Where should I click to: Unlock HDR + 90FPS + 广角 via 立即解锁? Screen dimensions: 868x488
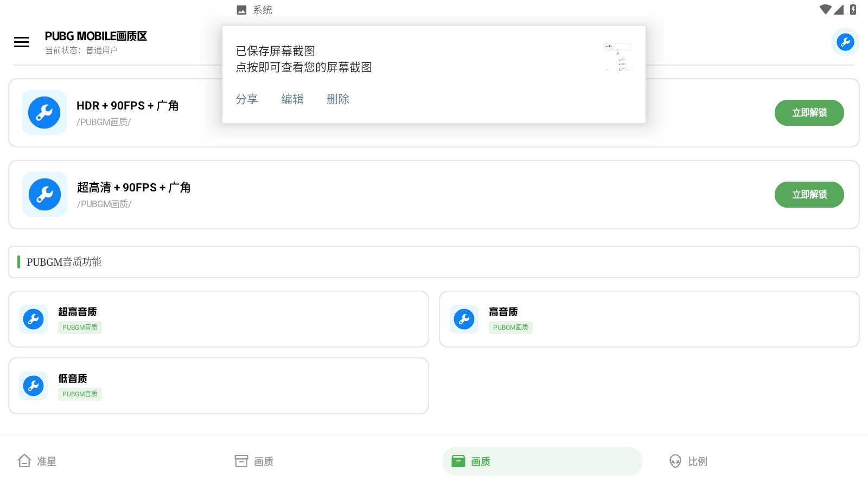(809, 112)
